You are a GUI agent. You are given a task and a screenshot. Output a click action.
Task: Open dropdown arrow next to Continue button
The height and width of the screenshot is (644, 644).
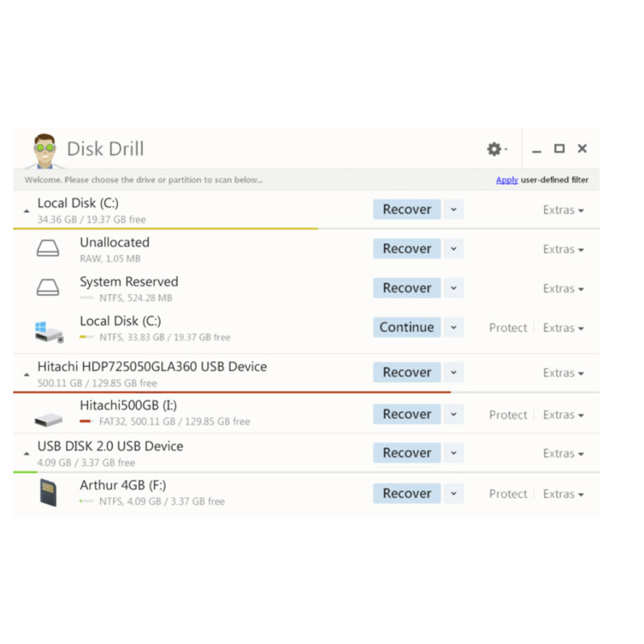(453, 328)
